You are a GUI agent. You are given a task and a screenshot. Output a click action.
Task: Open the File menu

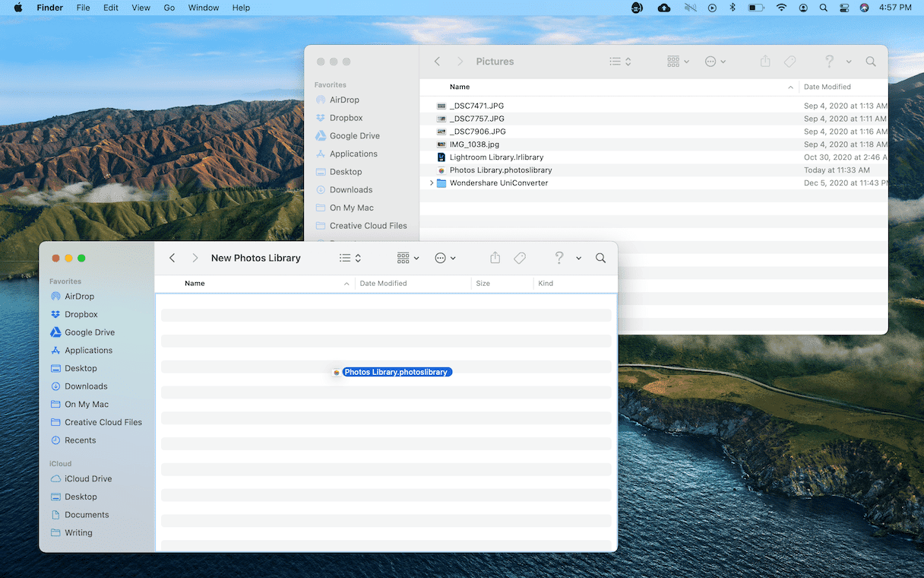83,8
